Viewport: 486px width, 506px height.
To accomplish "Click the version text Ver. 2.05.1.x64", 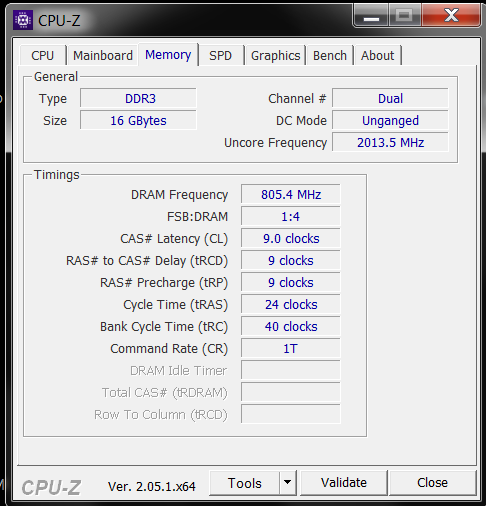I will pyautogui.click(x=152, y=486).
